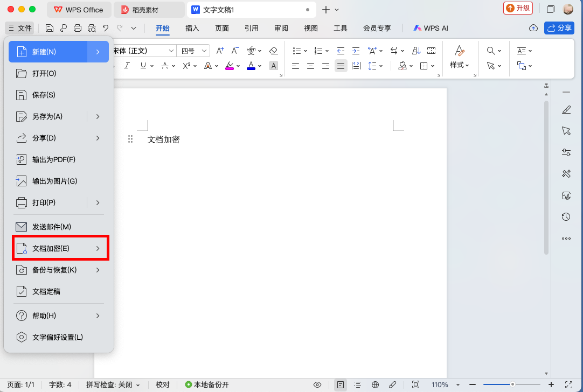Switch to the 插入 ribbon tab
This screenshot has height=392, width=583.
pyautogui.click(x=192, y=27)
